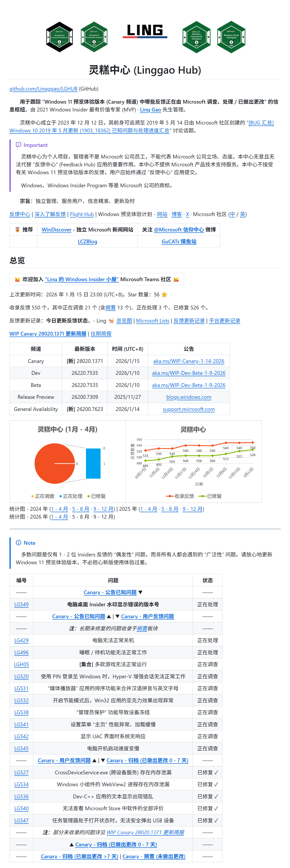Click the 灵糕中心 line chart image
Viewport: 290px width, 868px height.
click(x=193, y=461)
